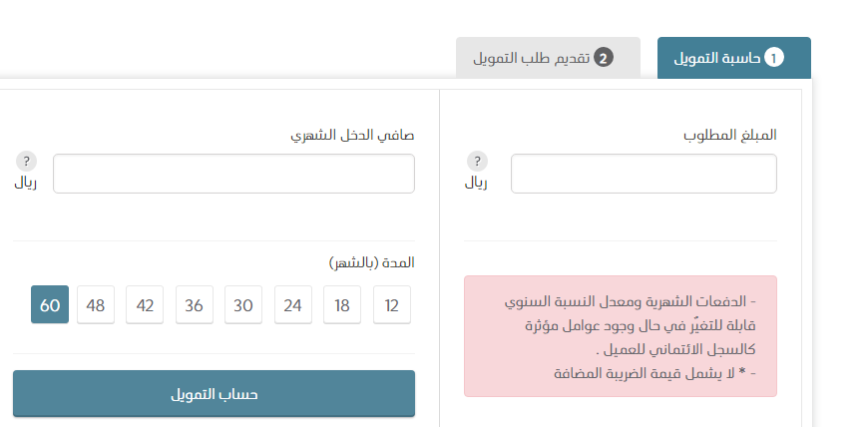Focus the المبلغ المطلوب amount input field
Image resolution: width=868 pixels, height=427 pixels.
[644, 174]
